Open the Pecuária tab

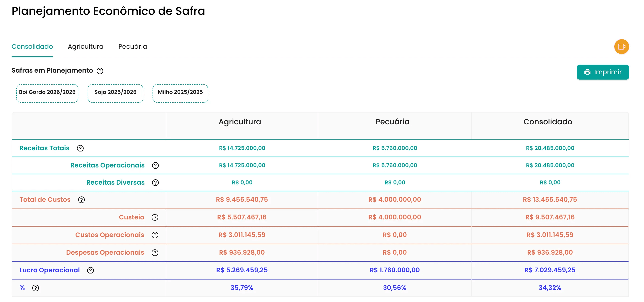point(133,47)
